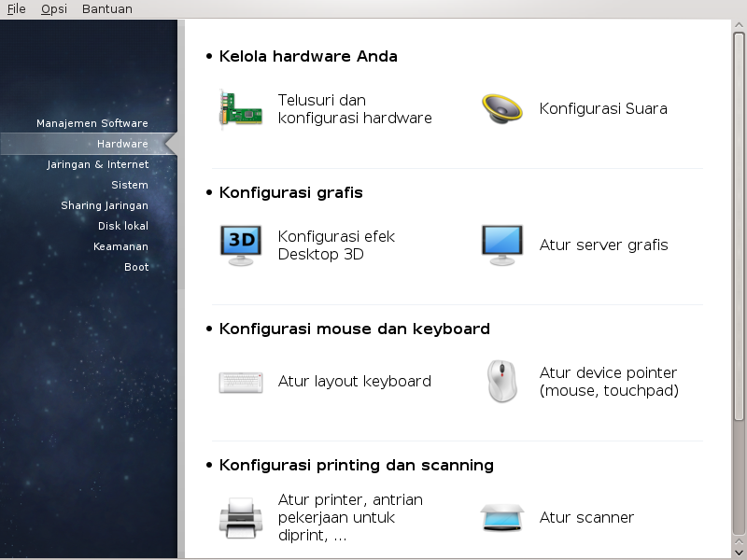The image size is (747, 560).
Task: Open Konfigurasi Suara
Action: [x=603, y=108]
